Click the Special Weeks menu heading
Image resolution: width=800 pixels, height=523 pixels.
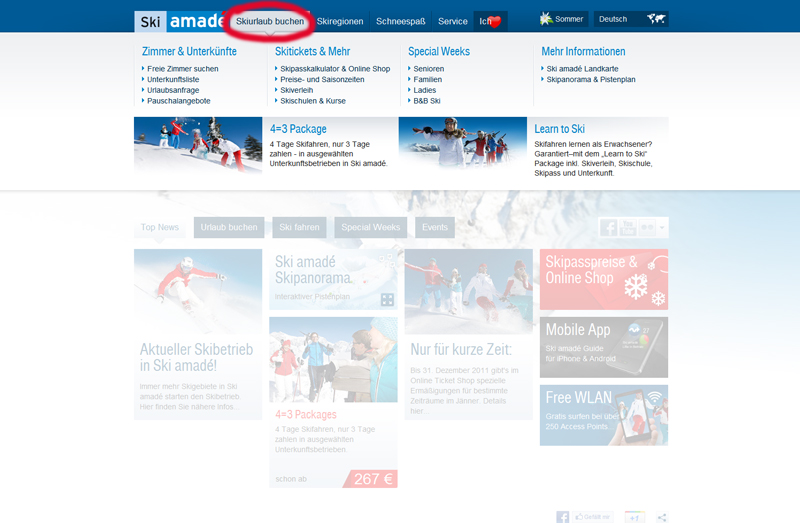click(x=439, y=52)
